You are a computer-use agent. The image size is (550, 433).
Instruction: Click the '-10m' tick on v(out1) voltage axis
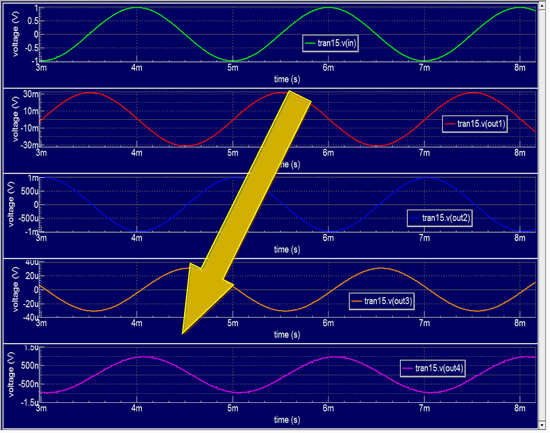tap(29, 128)
